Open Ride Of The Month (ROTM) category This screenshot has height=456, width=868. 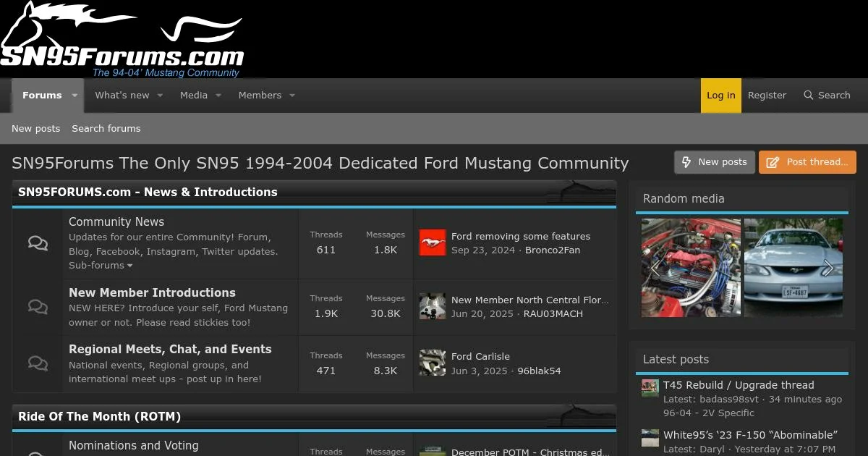point(99,417)
